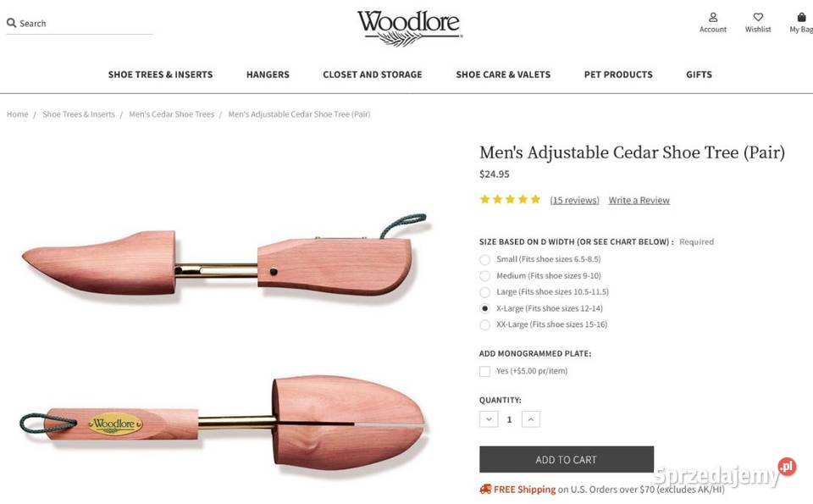The height and width of the screenshot is (504, 813).
Task: Click the free shipping truck icon
Action: point(485,489)
